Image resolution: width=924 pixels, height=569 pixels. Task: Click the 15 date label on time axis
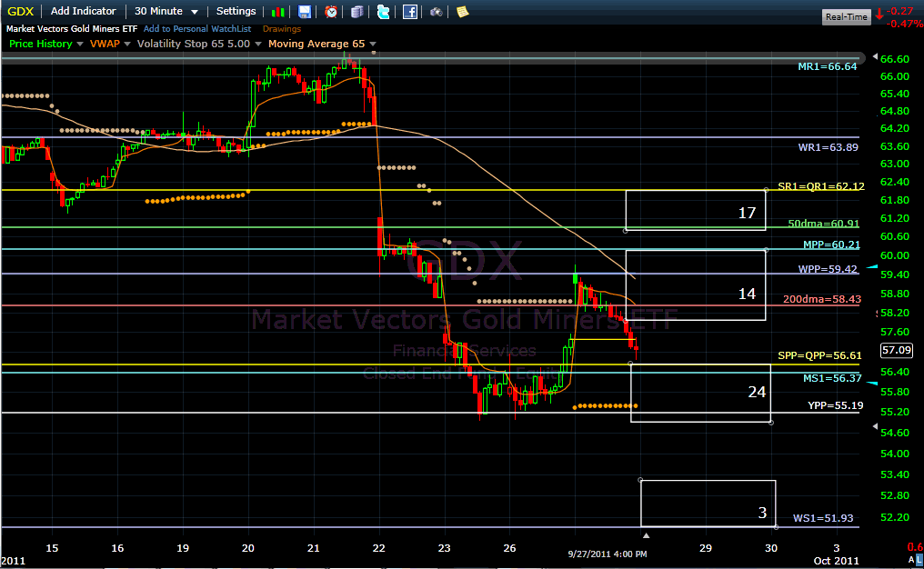tap(52, 548)
